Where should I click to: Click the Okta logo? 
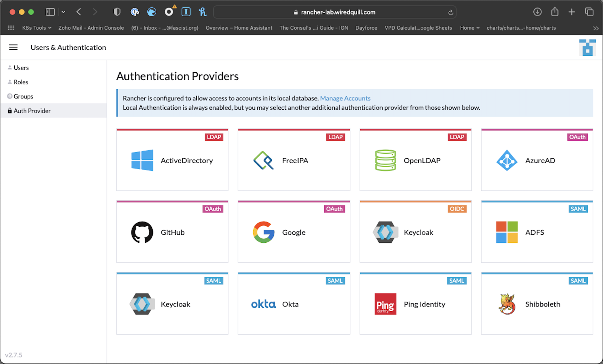coord(263,304)
